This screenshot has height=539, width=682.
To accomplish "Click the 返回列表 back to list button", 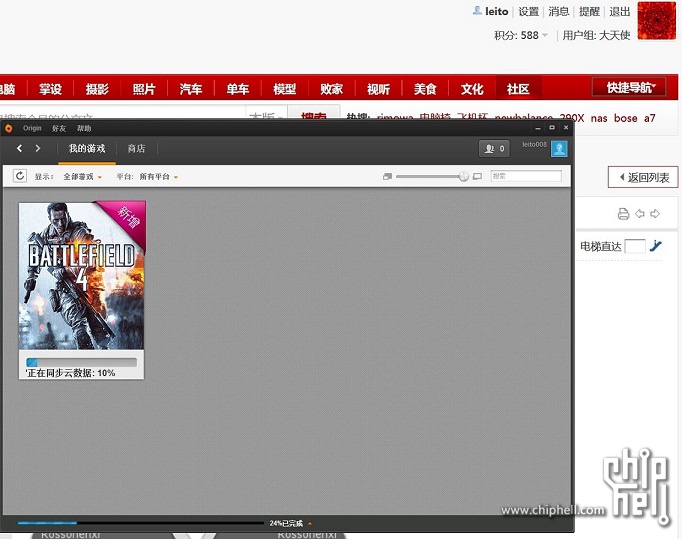I will pos(643,177).
